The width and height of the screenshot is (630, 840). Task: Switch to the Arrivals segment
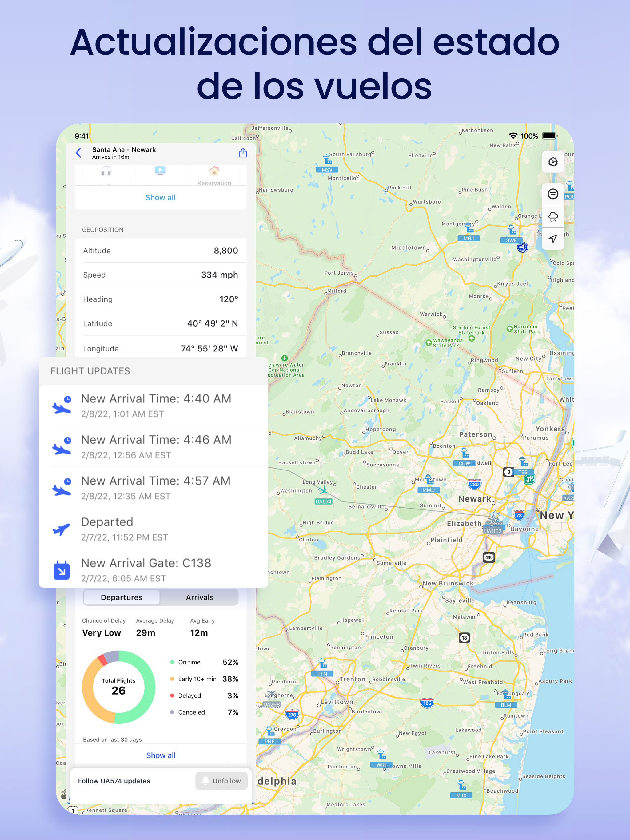point(199,597)
